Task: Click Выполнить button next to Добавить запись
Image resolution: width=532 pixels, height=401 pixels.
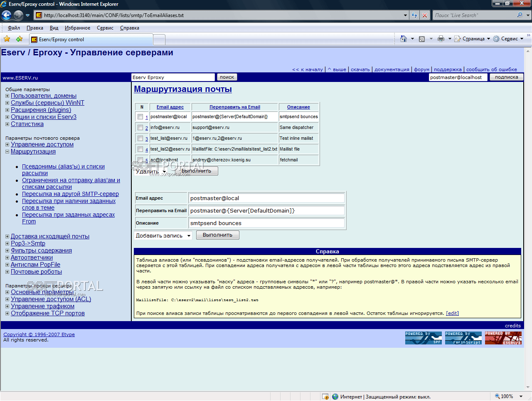Action: click(x=217, y=235)
